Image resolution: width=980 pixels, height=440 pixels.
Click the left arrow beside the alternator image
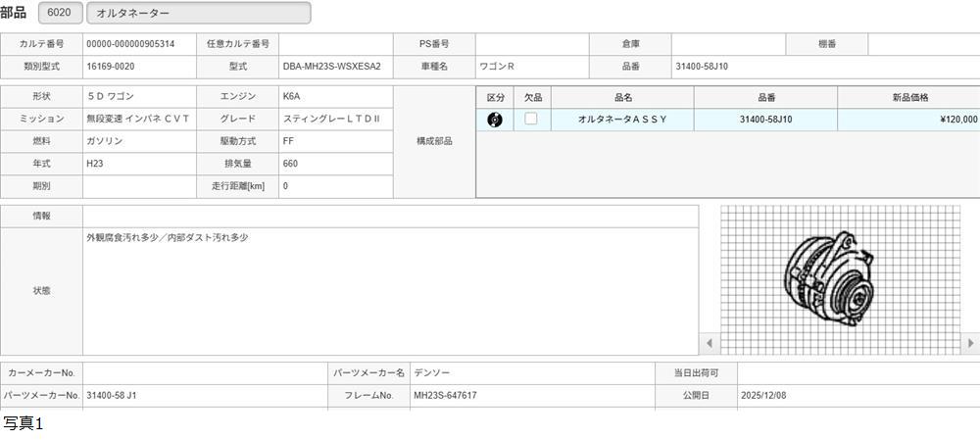click(710, 343)
